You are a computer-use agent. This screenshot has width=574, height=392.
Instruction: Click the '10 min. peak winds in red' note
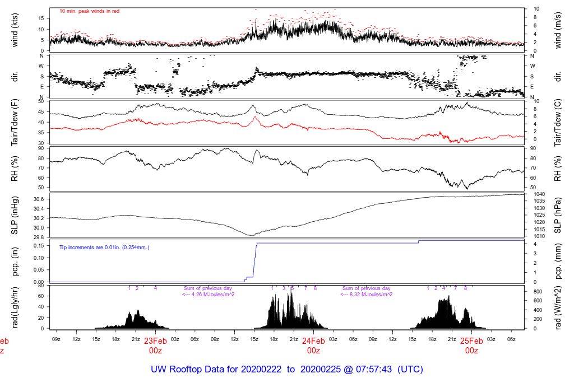[89, 11]
